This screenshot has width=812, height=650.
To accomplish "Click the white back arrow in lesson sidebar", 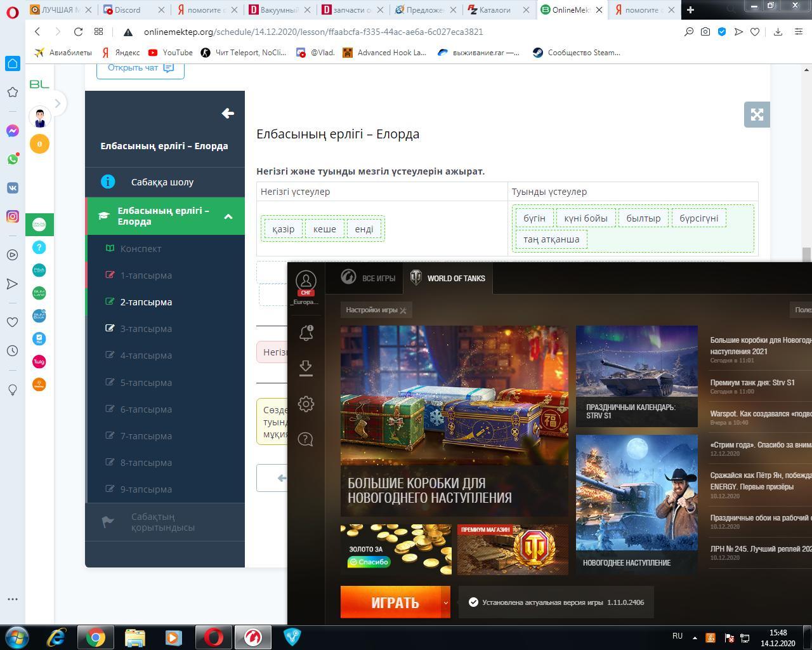I will 228,114.
